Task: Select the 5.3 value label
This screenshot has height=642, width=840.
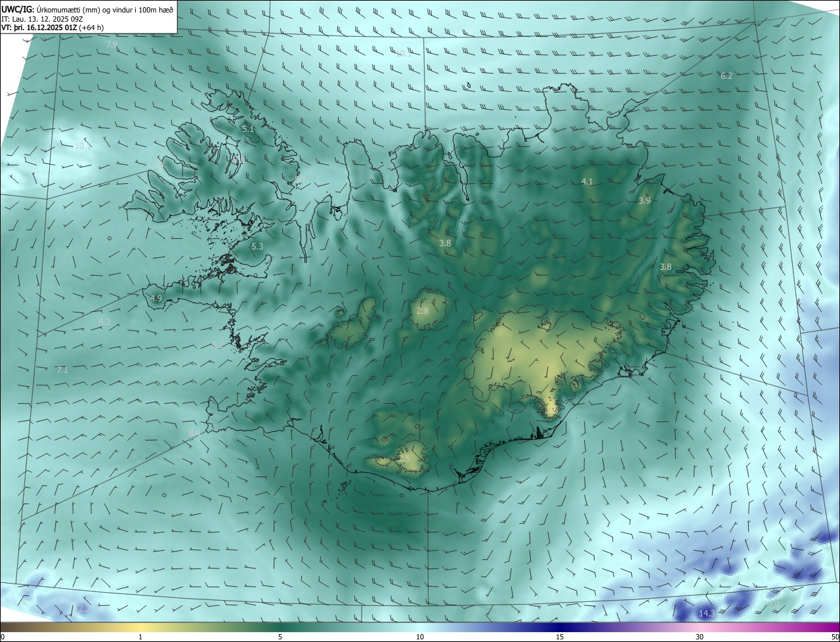Action: click(x=257, y=247)
